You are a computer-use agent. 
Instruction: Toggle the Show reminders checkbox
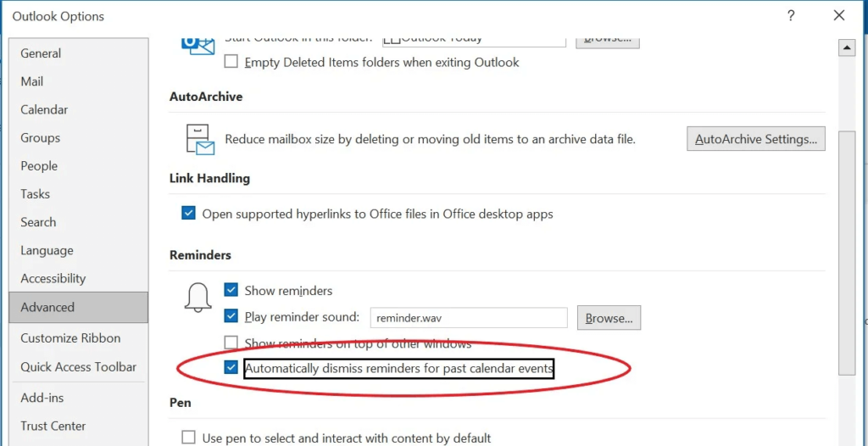point(231,290)
